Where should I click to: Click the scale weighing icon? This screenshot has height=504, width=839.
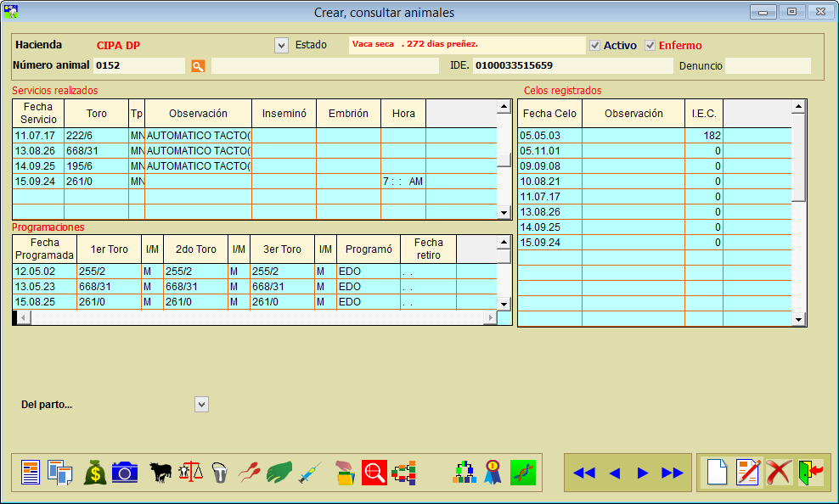(191, 473)
